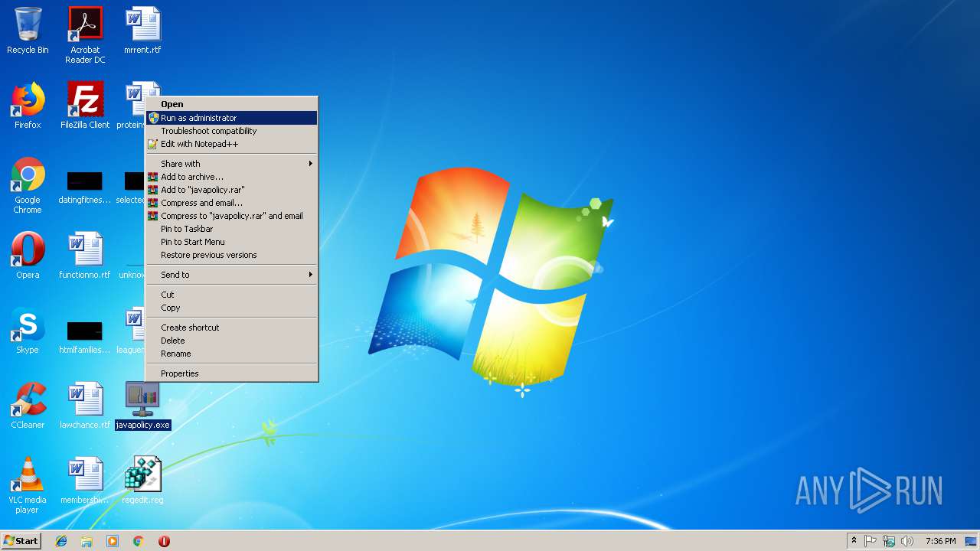
Task: Select Troubleshoot compatibility
Action: 232,131
